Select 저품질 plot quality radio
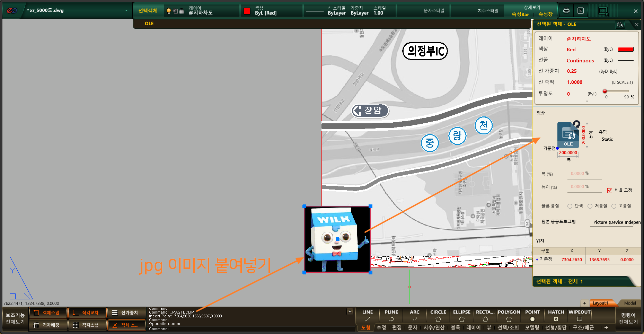This screenshot has width=644, height=334. pyautogui.click(x=590, y=206)
